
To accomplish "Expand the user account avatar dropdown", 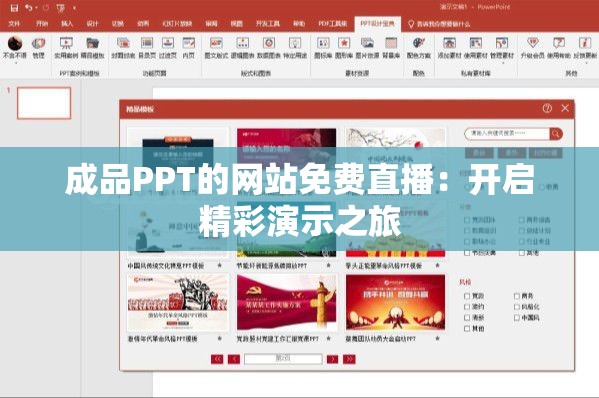I will coord(15,63).
